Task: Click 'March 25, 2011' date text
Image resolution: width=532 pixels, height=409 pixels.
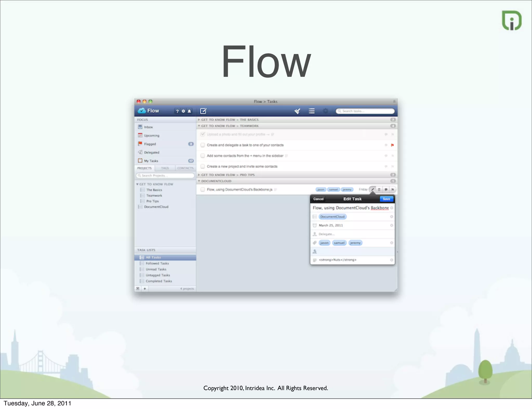Action: pos(331,225)
